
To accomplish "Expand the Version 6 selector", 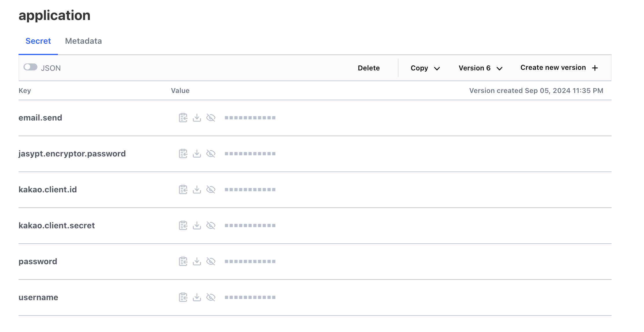I will point(480,68).
